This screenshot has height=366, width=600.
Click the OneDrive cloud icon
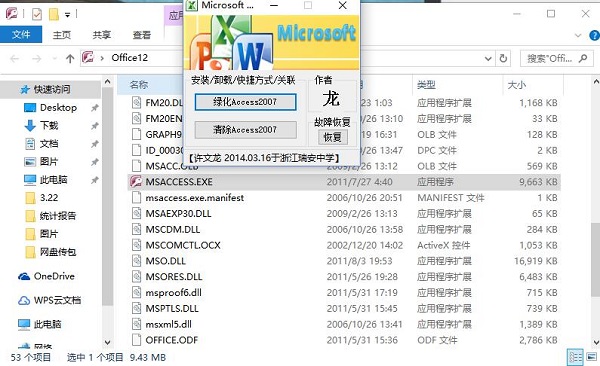24,276
